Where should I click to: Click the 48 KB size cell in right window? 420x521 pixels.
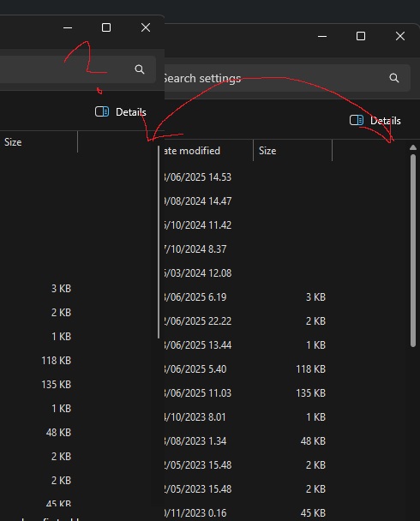313,441
